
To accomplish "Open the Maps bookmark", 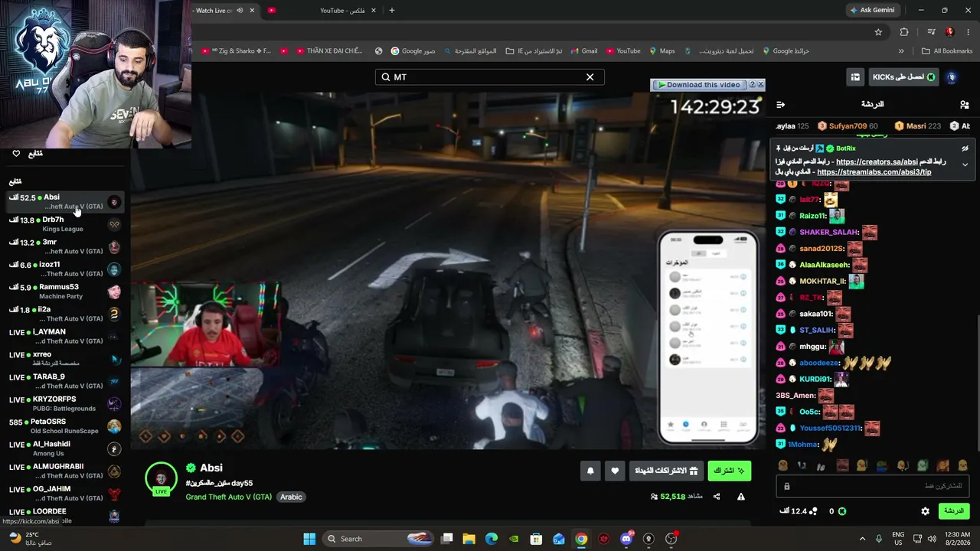I will coord(661,51).
